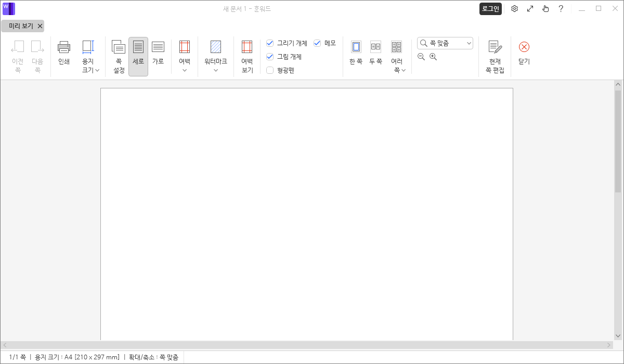Click vertical scrollbar thumb
Screen dimensions: 624x364
click(618, 140)
